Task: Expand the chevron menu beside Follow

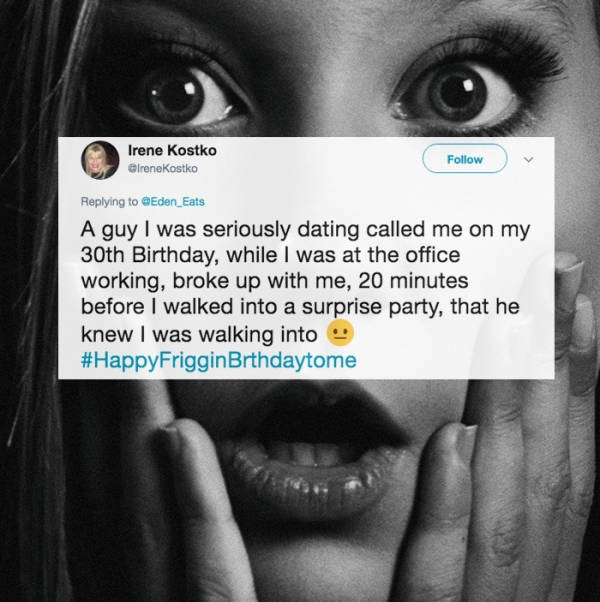Action: click(x=529, y=159)
